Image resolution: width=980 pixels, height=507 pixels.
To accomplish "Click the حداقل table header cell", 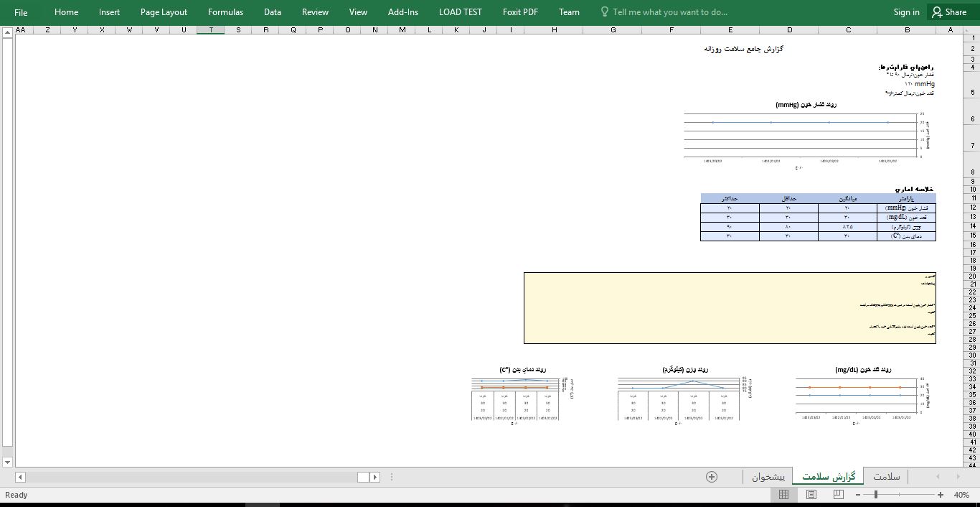I will [x=788, y=198].
